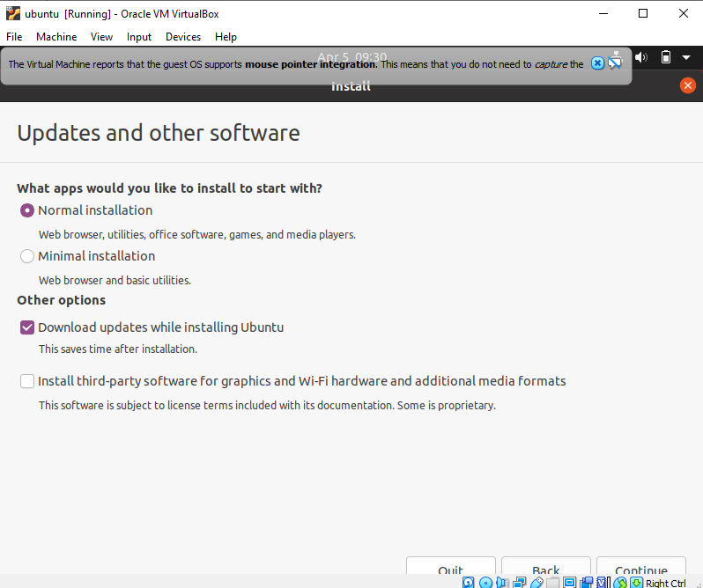Image resolution: width=703 pixels, height=588 pixels.
Task: Uncheck Download updates while installing Ubuntu
Action: tap(27, 327)
